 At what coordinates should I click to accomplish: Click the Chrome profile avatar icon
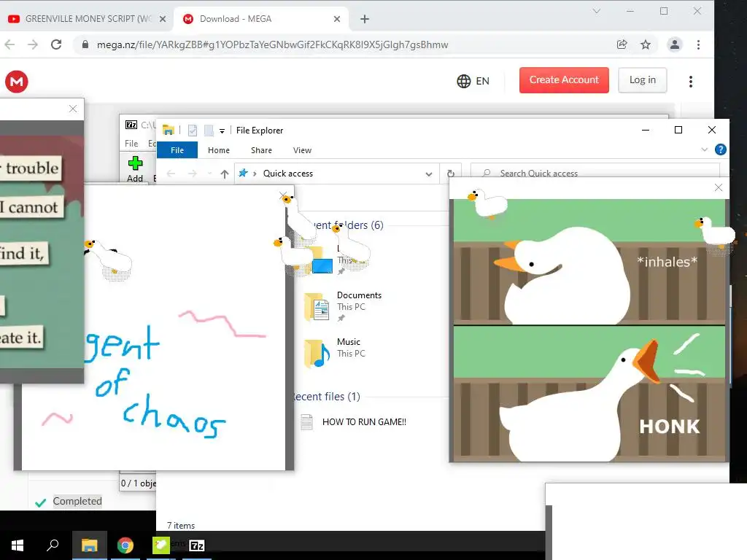coord(675,44)
